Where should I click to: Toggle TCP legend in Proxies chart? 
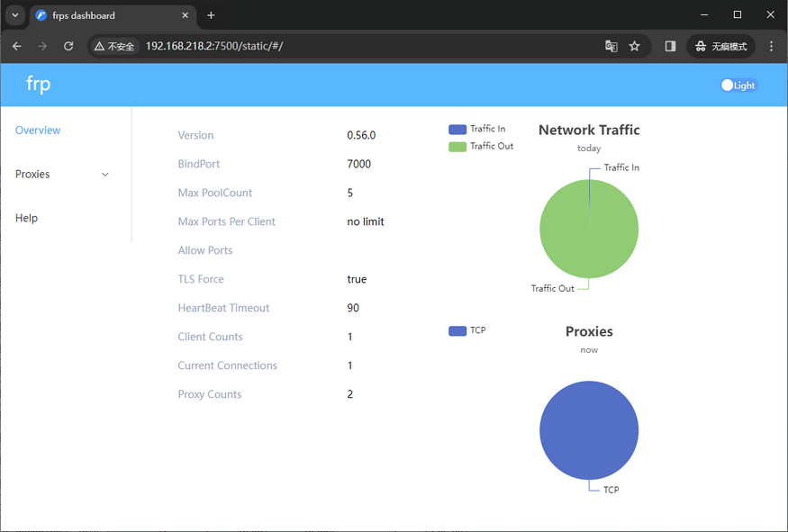point(467,330)
